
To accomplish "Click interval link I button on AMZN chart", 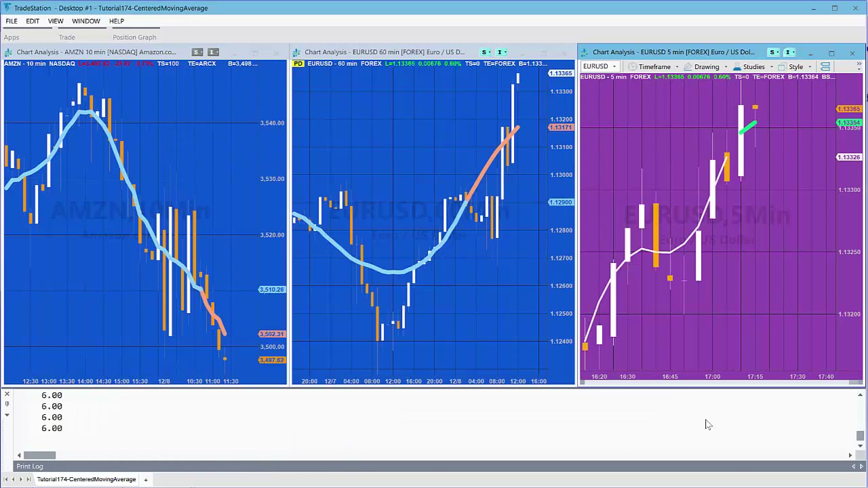I will click(213, 52).
